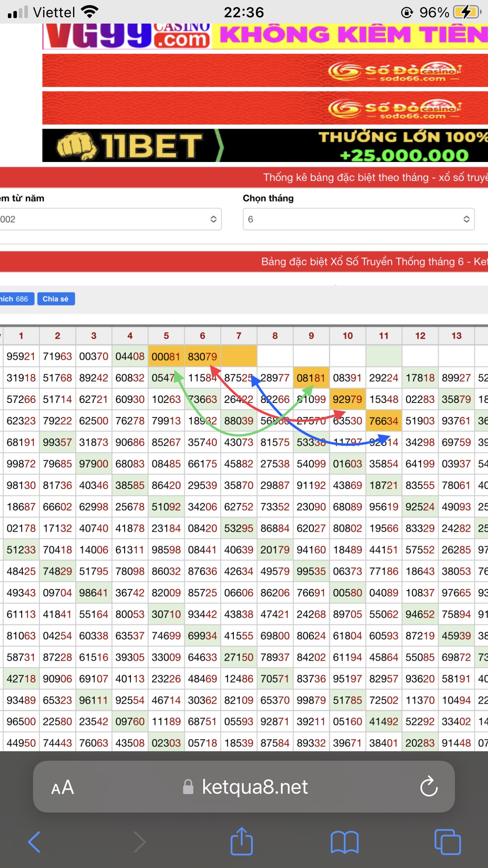Select green cell 27150
The width and height of the screenshot is (488, 868).
pyautogui.click(x=239, y=657)
